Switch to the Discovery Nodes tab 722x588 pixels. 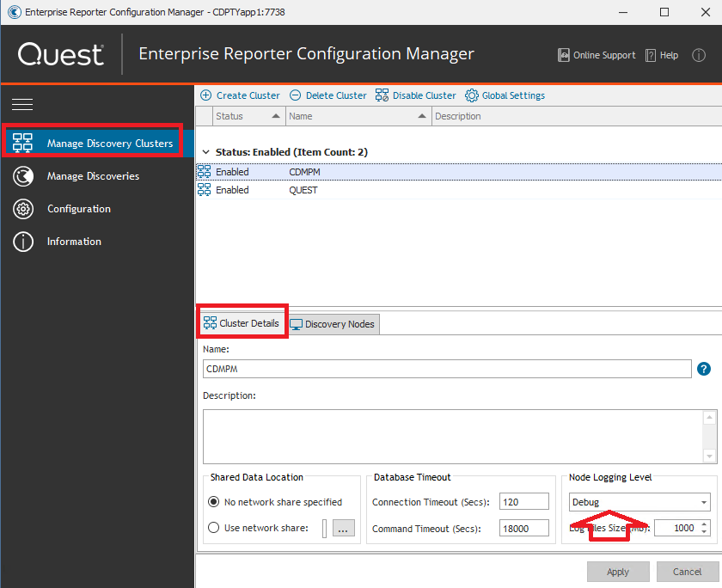pos(333,324)
